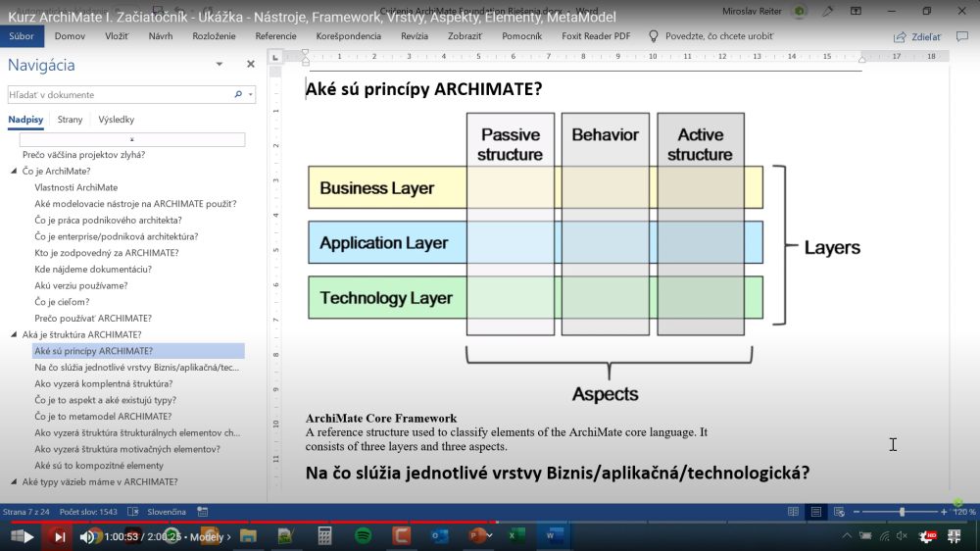Collapse 'Aká je štruktúra ARCHIMATE?' section

[x=14, y=335]
